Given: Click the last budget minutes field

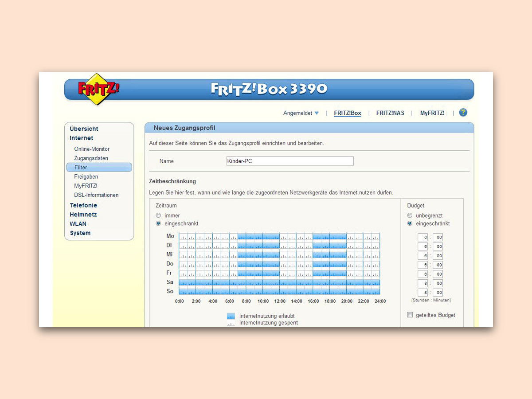Looking at the screenshot, I should [x=438, y=293].
